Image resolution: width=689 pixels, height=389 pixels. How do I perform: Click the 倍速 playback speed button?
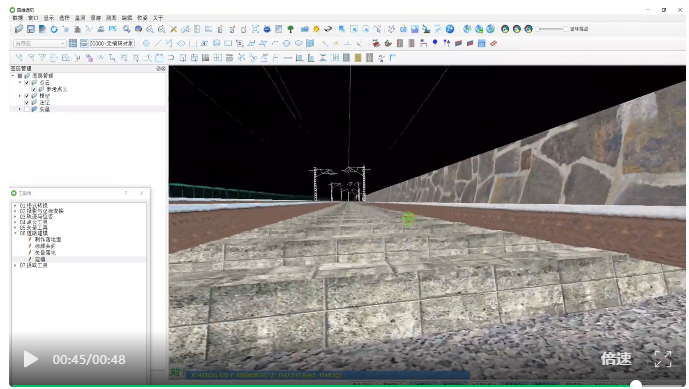(x=616, y=359)
